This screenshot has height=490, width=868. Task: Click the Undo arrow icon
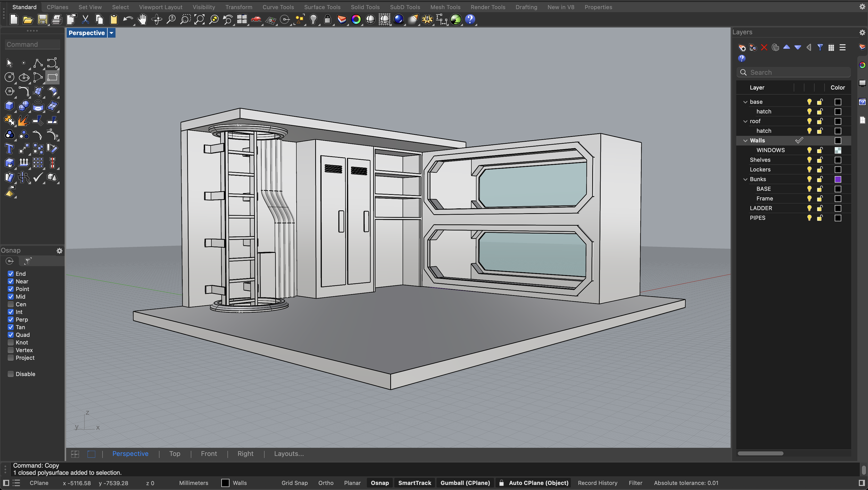point(128,19)
